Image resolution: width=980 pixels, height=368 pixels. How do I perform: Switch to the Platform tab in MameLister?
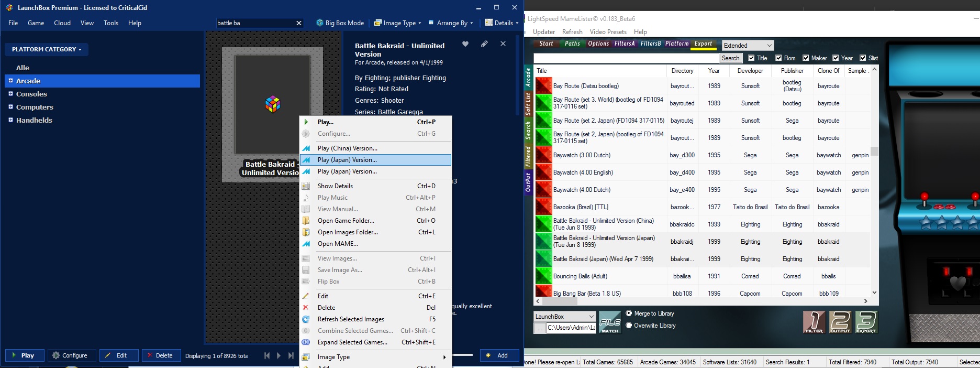click(677, 44)
